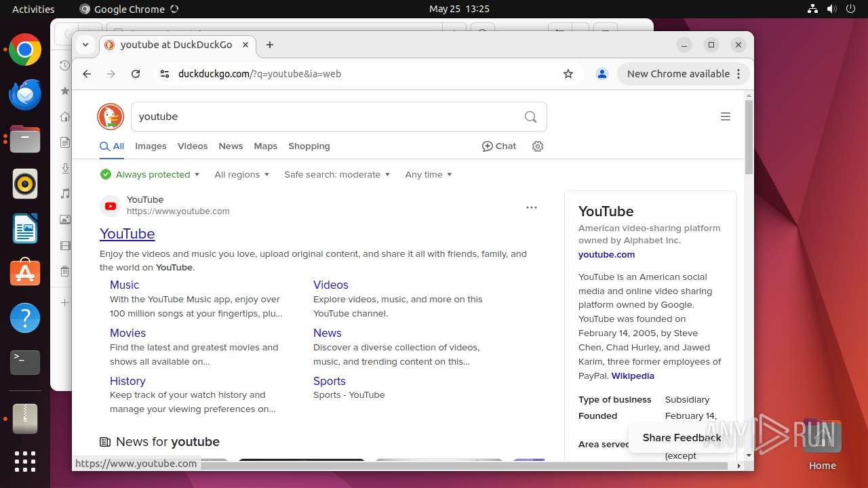Open the three-dot options for the YouTube result
The height and width of the screenshot is (488, 868).
click(532, 207)
